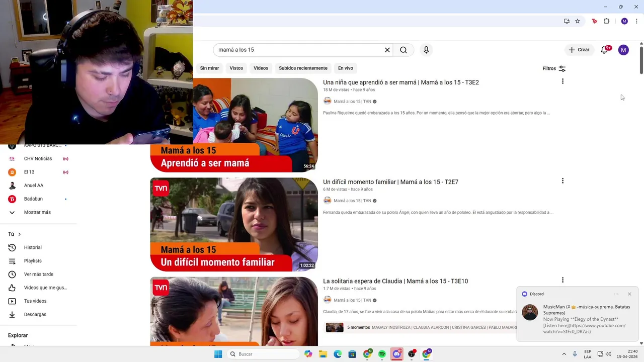The width and height of the screenshot is (644, 362).
Task: Click the Windows taskbar Buscar box
Action: click(x=263, y=354)
